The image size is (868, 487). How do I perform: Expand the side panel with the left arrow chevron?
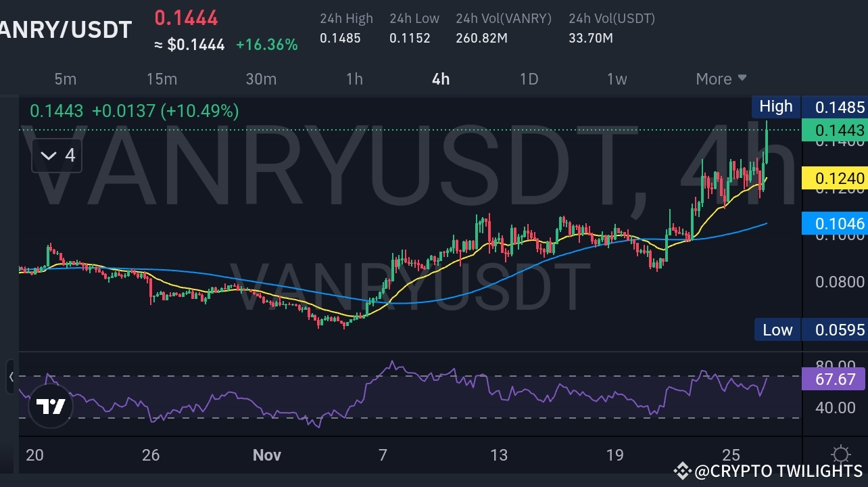coord(12,377)
